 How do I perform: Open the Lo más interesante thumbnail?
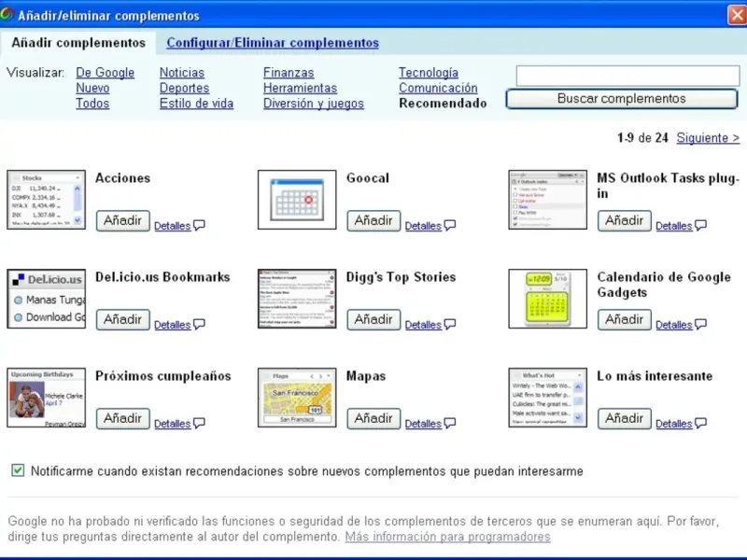point(547,398)
